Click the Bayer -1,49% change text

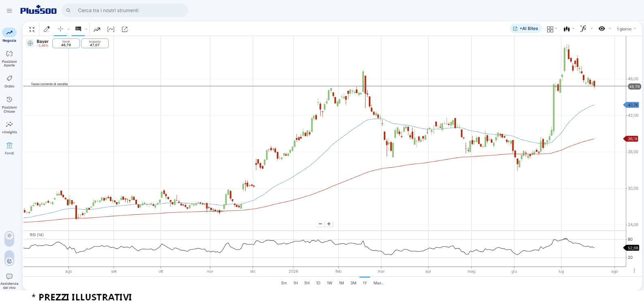(43, 46)
